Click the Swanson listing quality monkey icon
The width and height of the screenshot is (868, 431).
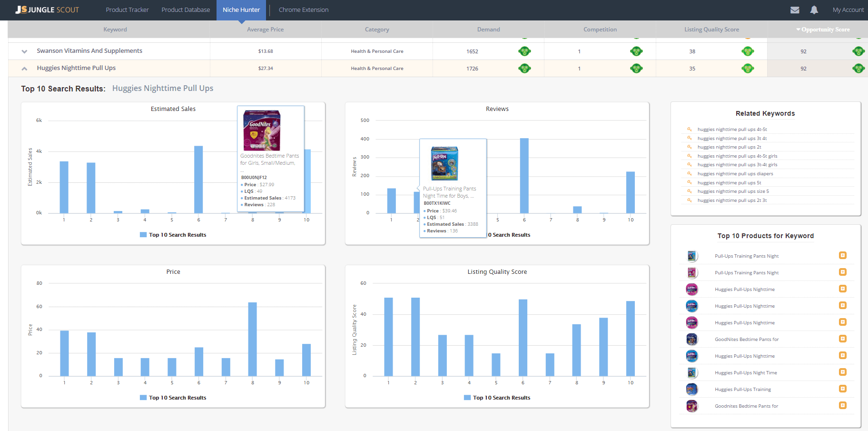(748, 51)
